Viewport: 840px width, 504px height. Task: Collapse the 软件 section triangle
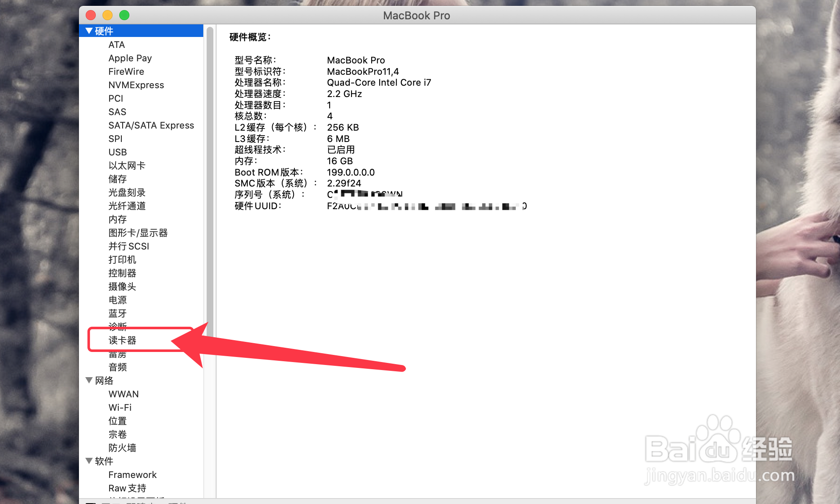click(x=89, y=461)
